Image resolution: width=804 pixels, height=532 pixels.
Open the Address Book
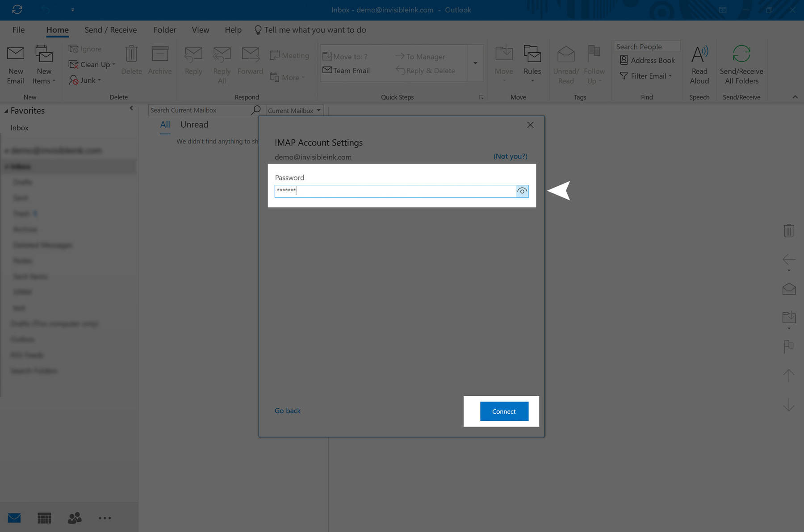point(647,60)
